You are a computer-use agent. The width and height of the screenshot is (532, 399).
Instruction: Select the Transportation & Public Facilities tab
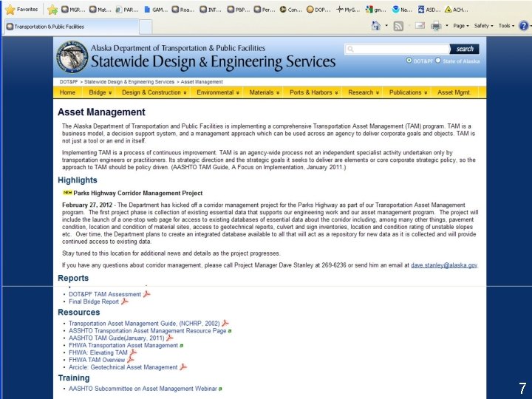pos(71,27)
